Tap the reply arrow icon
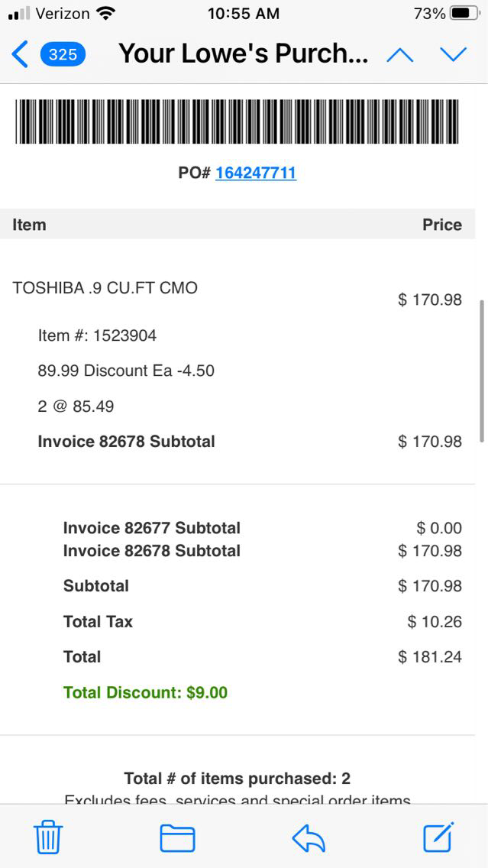Image resolution: width=488 pixels, height=868 pixels. pos(309,837)
